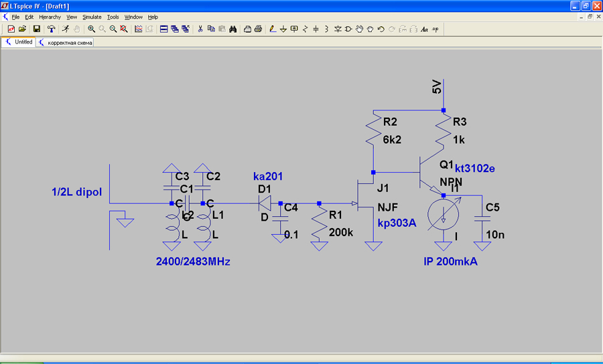
Task: Open component library via the gate icon
Action: click(x=348, y=29)
